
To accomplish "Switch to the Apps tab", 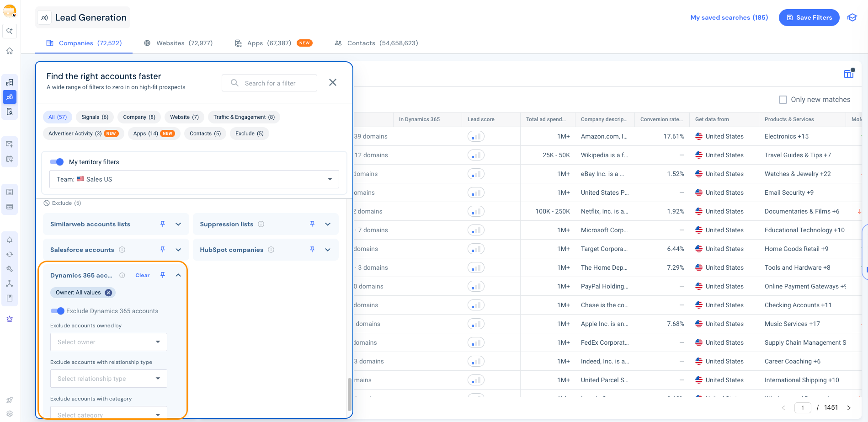I will 273,43.
